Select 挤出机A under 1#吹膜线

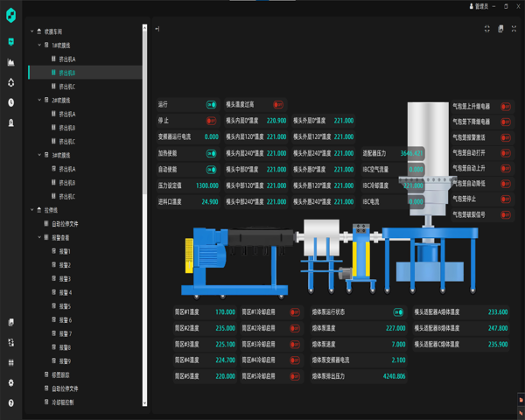pos(66,59)
